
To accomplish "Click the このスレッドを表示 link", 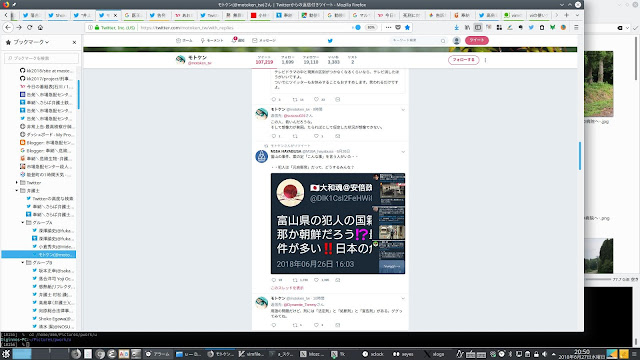I will pyautogui.click(x=287, y=288).
